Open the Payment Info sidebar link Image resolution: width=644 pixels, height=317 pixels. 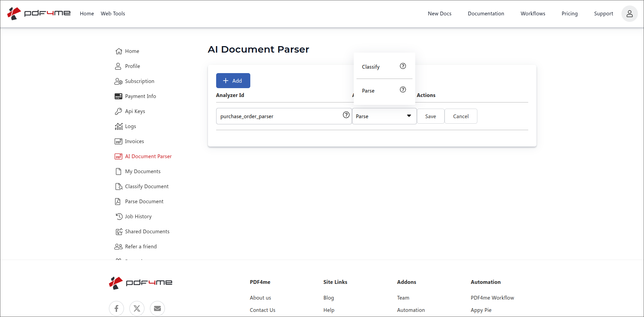pyautogui.click(x=140, y=96)
